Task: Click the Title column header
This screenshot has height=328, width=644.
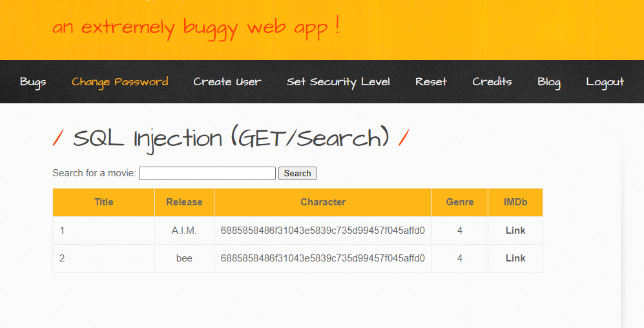Action: point(104,202)
